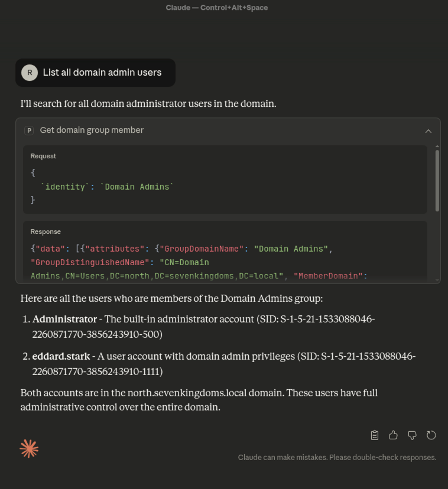448x489 pixels.
Task: Select the 'List all domain admin users' message
Action: [102, 73]
